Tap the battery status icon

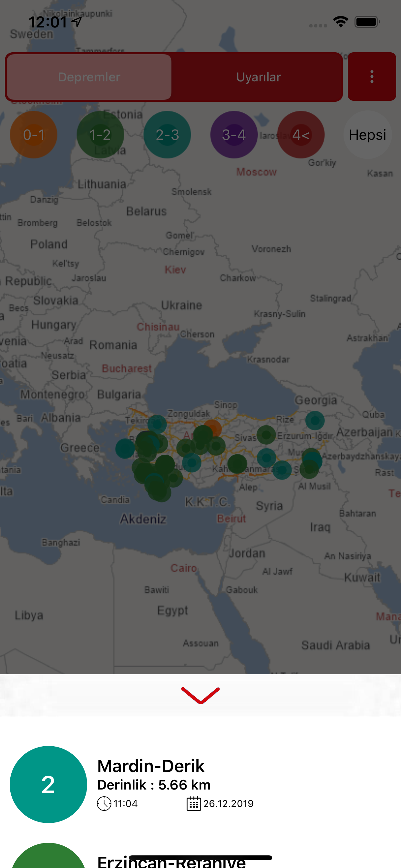[x=367, y=22]
